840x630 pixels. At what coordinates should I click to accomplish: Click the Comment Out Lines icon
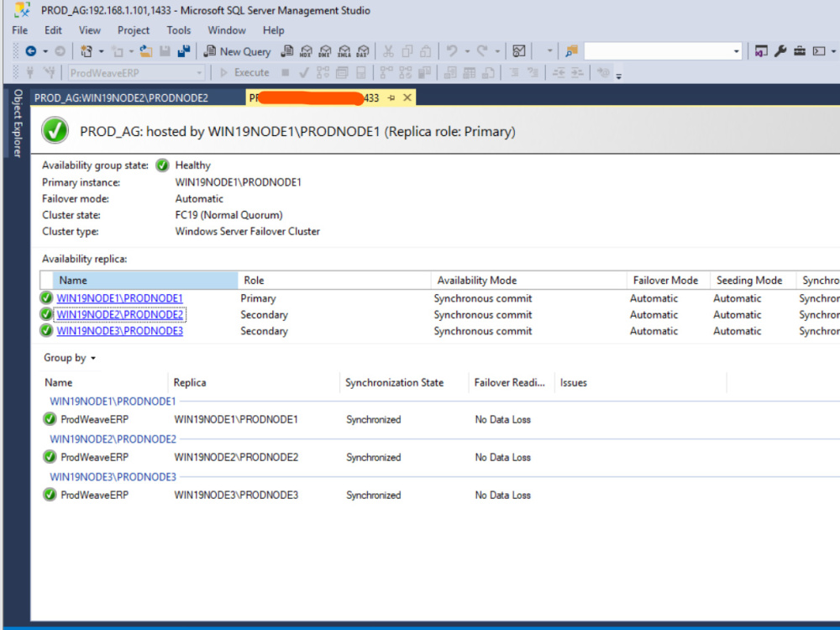coord(514,72)
